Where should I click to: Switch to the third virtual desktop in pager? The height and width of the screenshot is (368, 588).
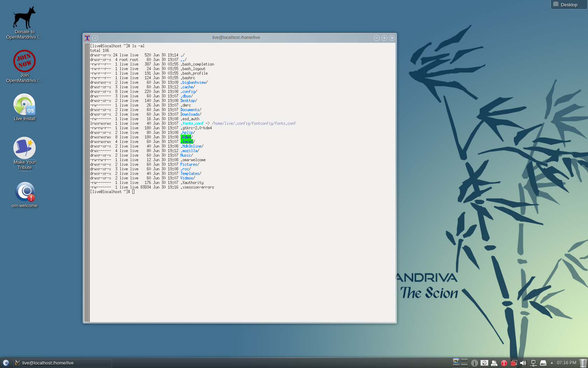[x=456, y=365]
